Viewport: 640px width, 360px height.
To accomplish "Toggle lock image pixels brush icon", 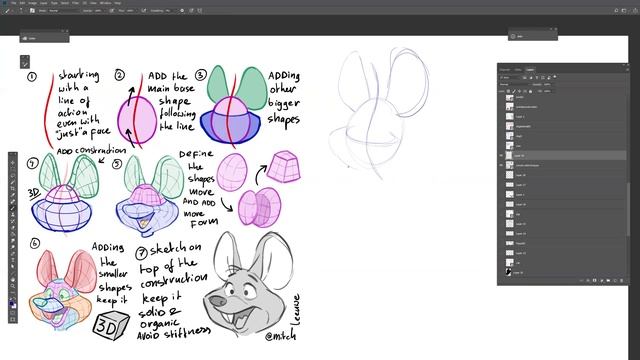I will pyautogui.click(x=514, y=91).
